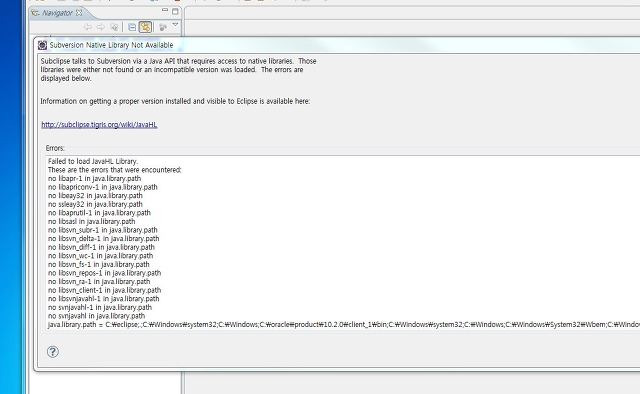Click the grey filter icon in Navigator toolbar
The width and height of the screenshot is (640, 394).
point(163,27)
